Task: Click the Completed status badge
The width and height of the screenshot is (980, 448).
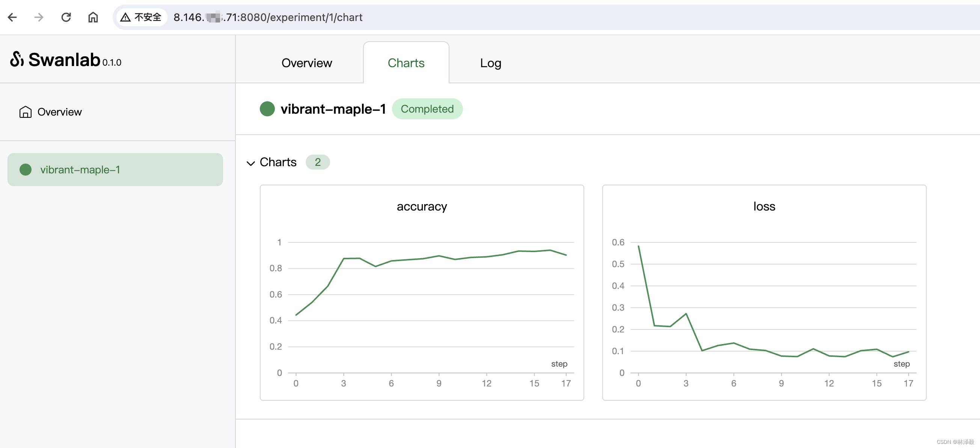Action: pyautogui.click(x=427, y=109)
